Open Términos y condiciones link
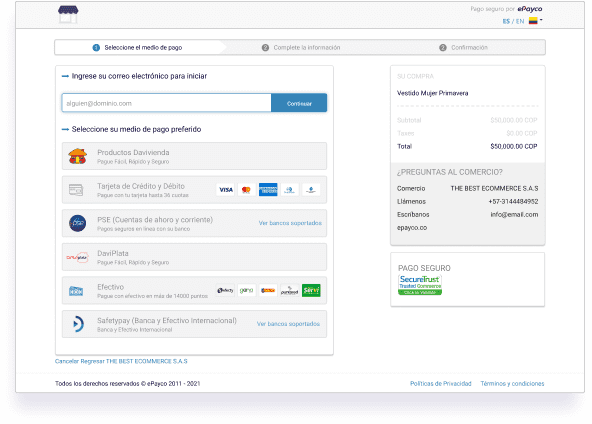This screenshot has width=592, height=424. click(512, 384)
